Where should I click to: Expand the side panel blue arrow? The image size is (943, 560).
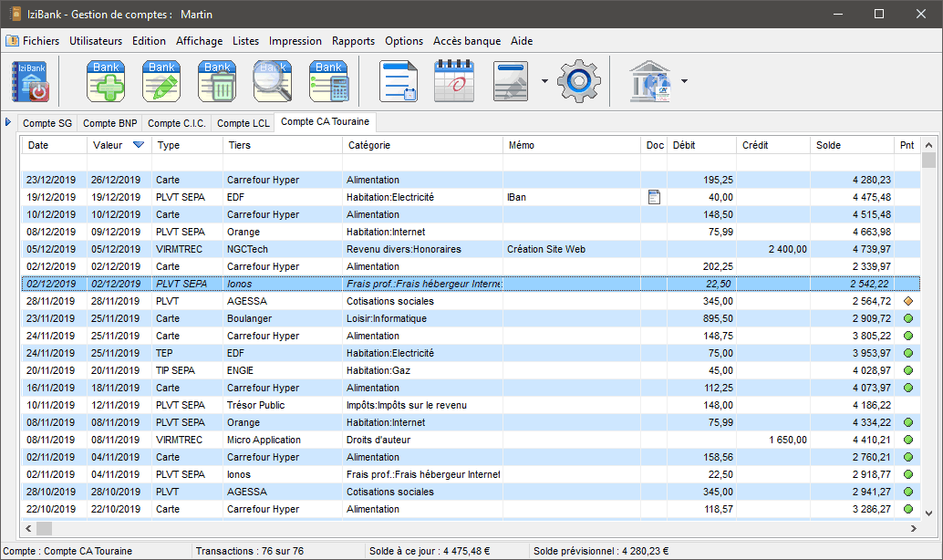point(8,122)
